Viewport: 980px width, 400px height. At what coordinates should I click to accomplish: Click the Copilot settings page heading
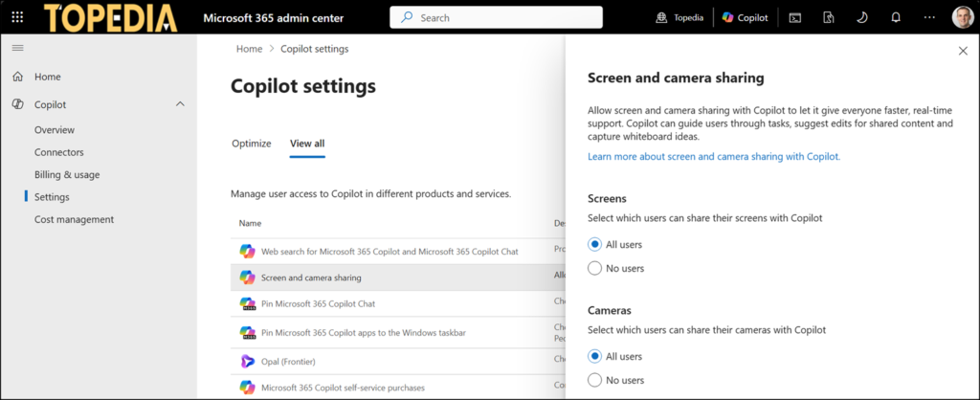303,86
